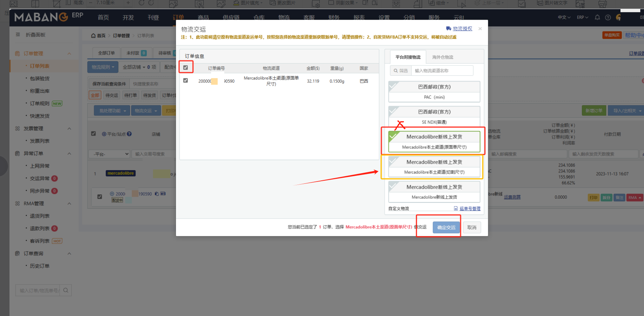
Task: Close the 物流交运 dialog
Action: (480, 28)
